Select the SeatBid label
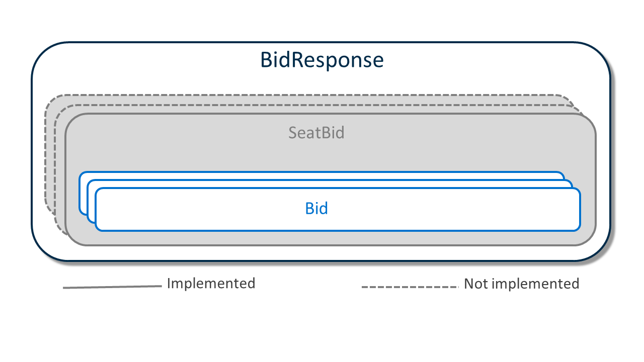Screen dimensions: 644x362 point(316,133)
